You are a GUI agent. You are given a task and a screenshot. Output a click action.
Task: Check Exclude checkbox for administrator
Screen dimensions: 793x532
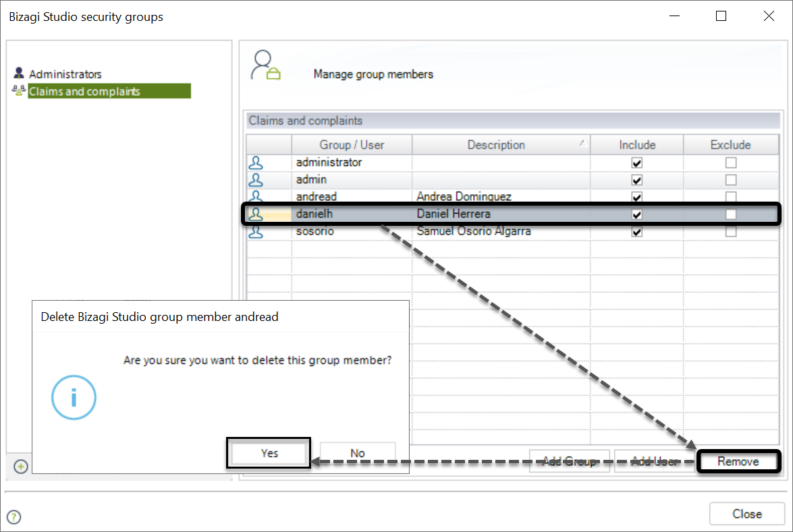coord(731,162)
